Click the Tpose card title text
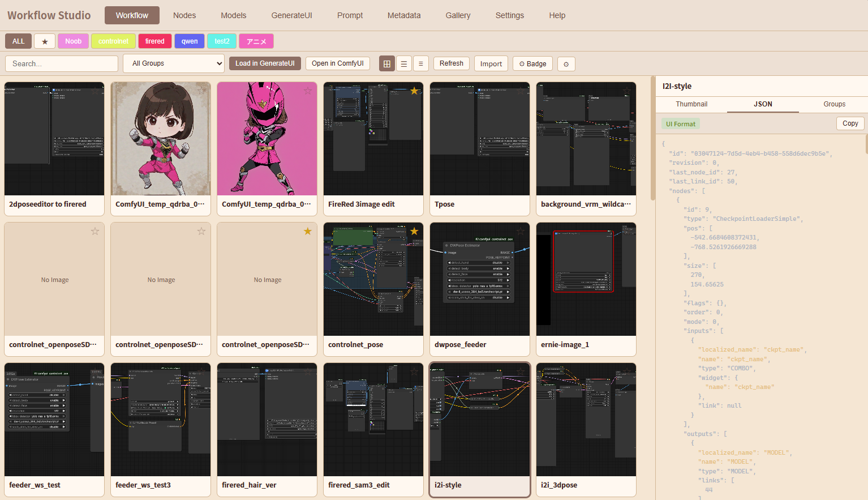Screen dimensions: 868x500 click(x=444, y=204)
